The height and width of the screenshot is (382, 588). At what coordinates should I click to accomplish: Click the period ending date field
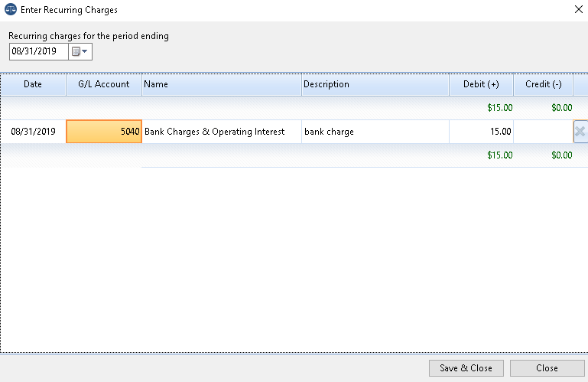39,51
